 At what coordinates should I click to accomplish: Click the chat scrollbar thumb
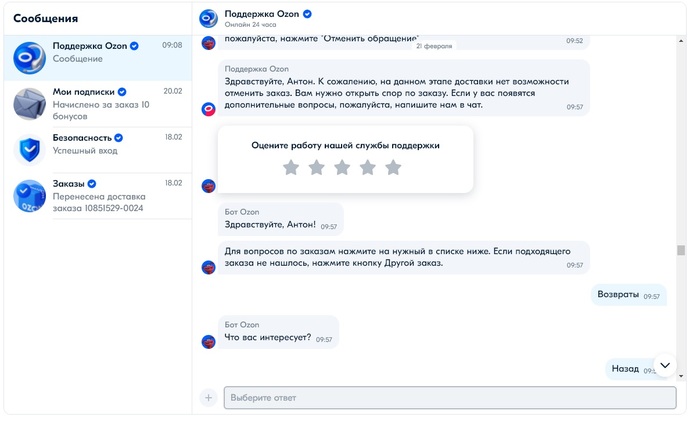pos(681,250)
